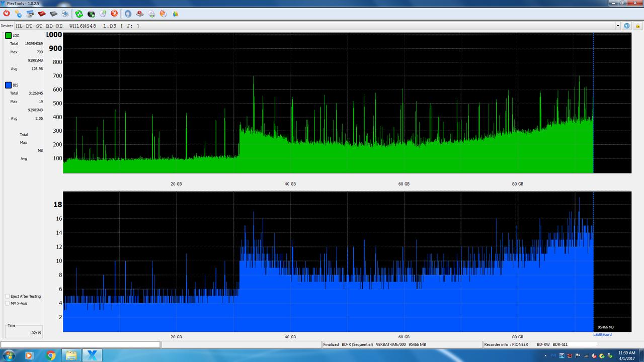The height and width of the screenshot is (362, 644).
Task: Open the drive monitor toolbar icon
Action: [30, 14]
